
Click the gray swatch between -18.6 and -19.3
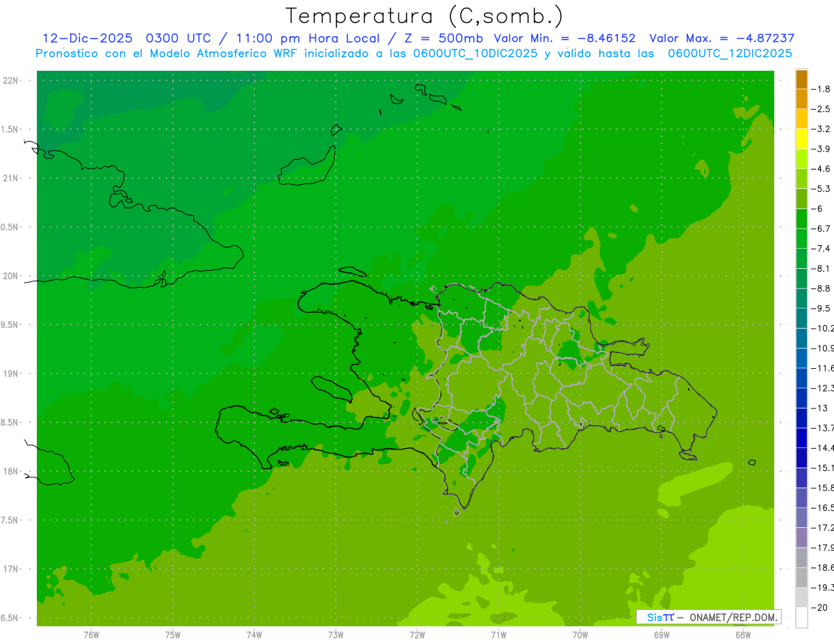click(x=801, y=577)
